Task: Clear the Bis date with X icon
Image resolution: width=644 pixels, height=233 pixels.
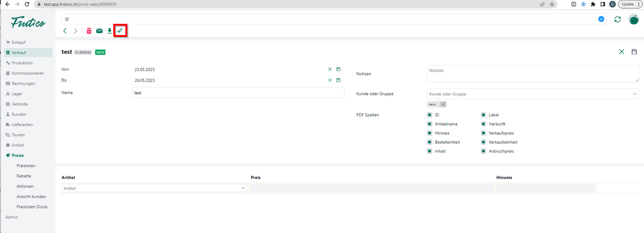Action: click(x=330, y=80)
